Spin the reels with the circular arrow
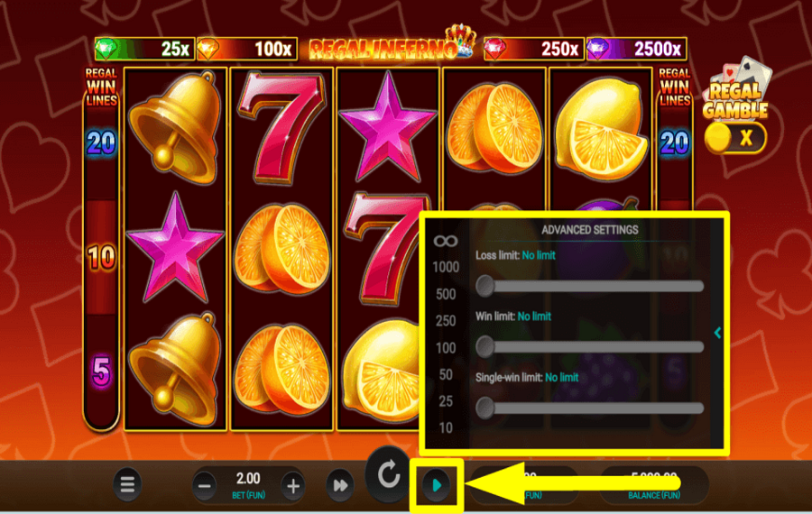The height and width of the screenshot is (514, 812). coord(388,473)
